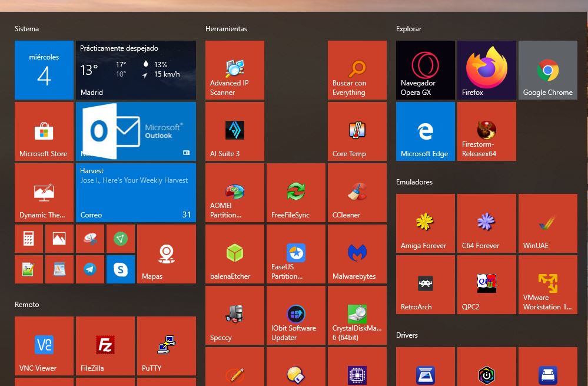Select the Remoto group header
The image size is (588, 386).
[x=26, y=305]
